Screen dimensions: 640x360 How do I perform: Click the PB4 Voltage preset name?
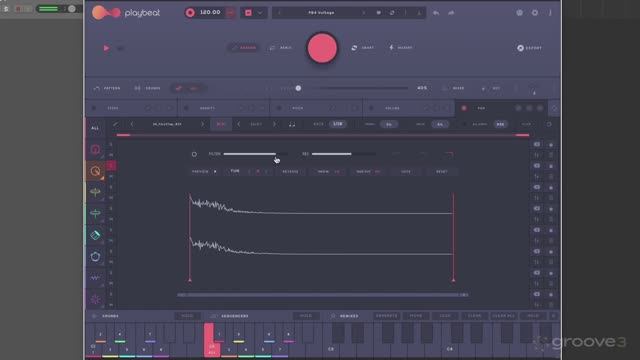click(321, 13)
